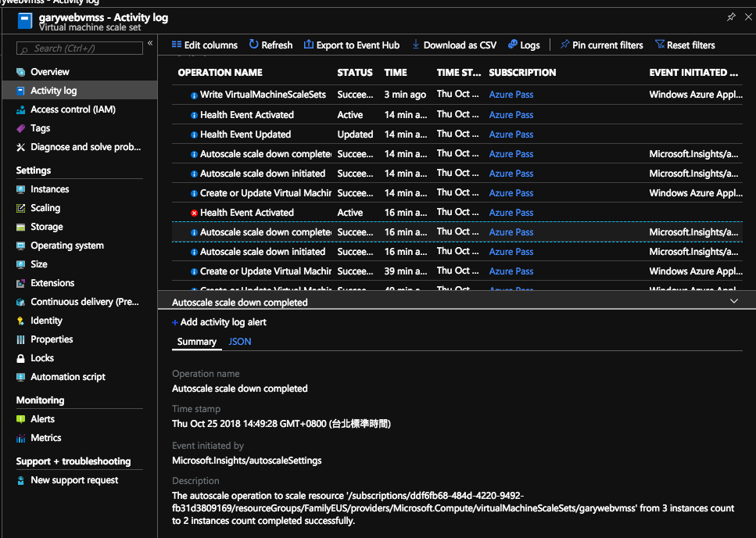756x538 pixels.
Task: Click the Overview sidebar icon
Action: (21, 72)
